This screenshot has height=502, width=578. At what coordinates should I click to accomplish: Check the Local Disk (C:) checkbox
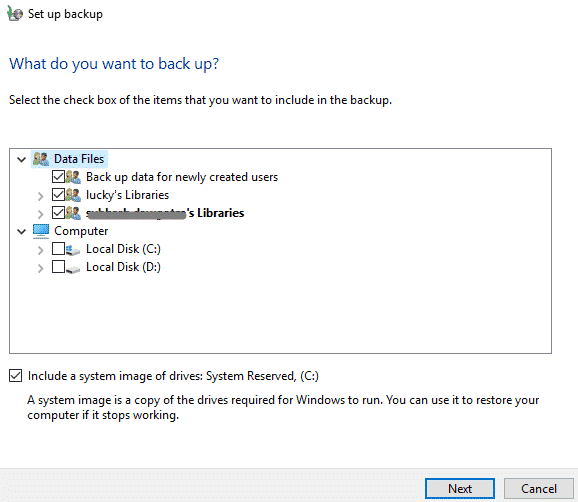[58, 249]
